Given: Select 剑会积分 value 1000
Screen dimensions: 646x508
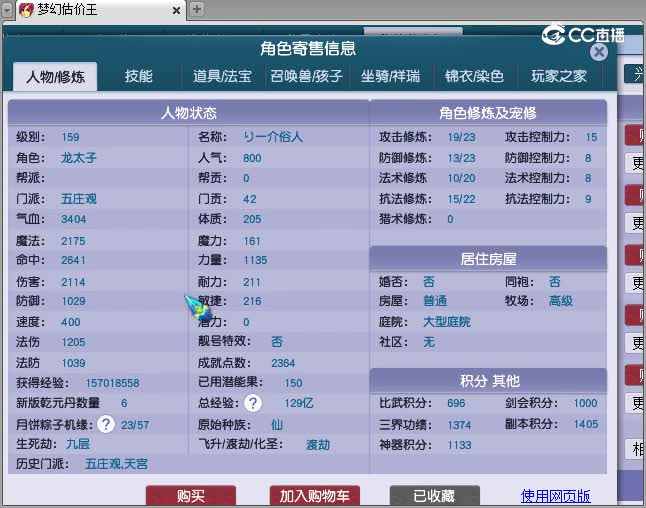Looking at the screenshot, I should (x=585, y=403).
